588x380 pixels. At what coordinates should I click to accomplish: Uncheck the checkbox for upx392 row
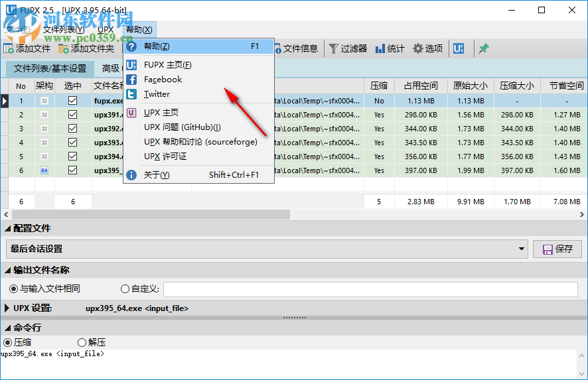tap(73, 128)
